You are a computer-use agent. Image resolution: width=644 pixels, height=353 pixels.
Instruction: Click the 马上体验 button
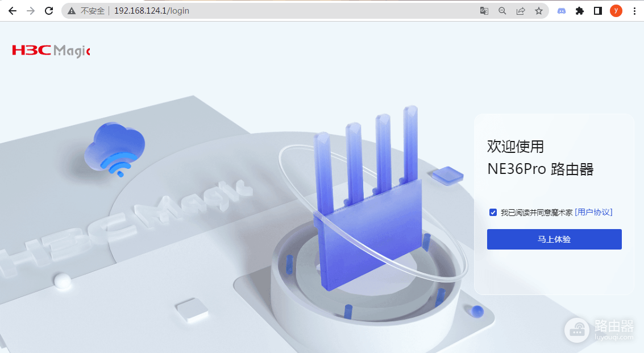(554, 239)
